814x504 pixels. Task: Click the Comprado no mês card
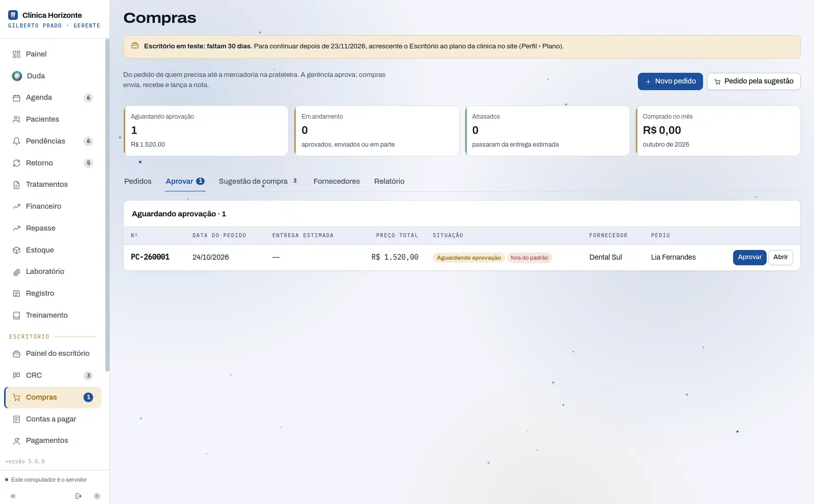pos(718,131)
